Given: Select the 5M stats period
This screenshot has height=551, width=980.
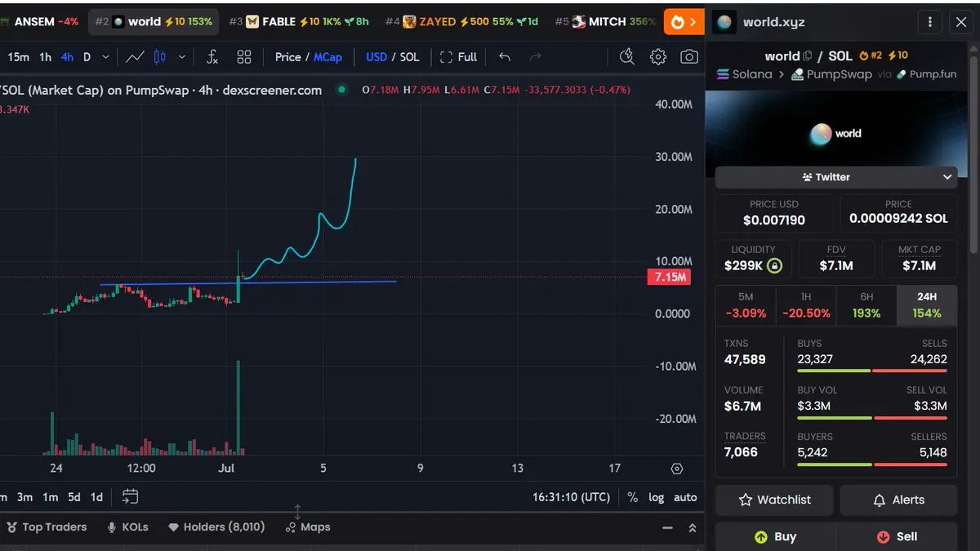Looking at the screenshot, I should pyautogui.click(x=746, y=305).
